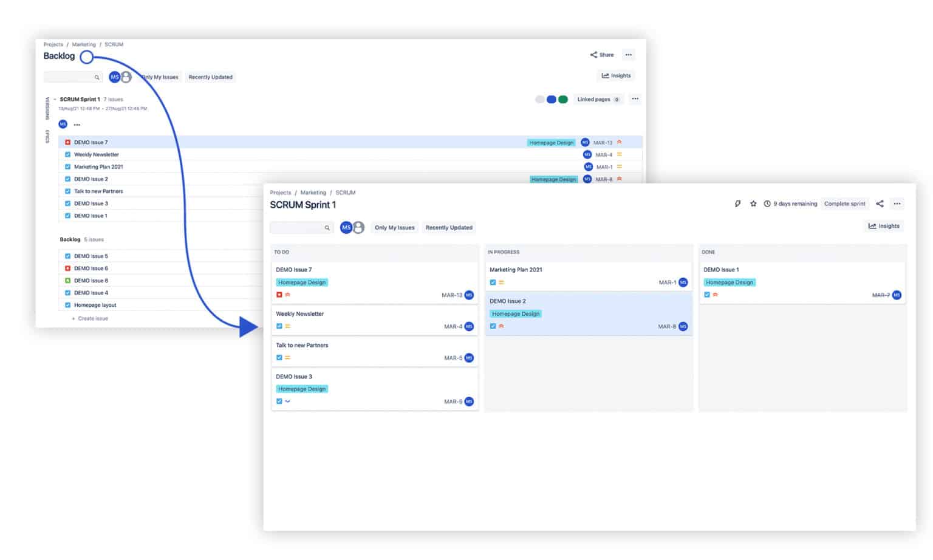The height and width of the screenshot is (560, 933).
Task: Collapse SCRUM Sprint 1 in the Backlog
Action: (54, 99)
